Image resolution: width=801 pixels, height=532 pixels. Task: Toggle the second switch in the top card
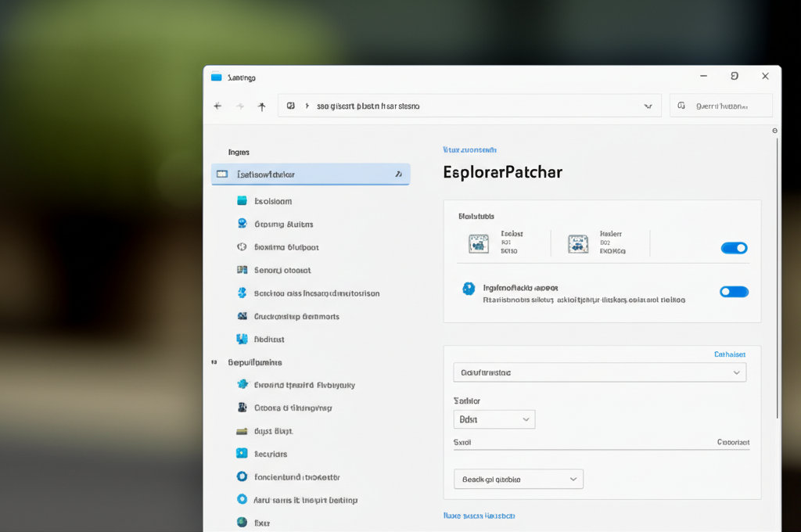coord(734,292)
